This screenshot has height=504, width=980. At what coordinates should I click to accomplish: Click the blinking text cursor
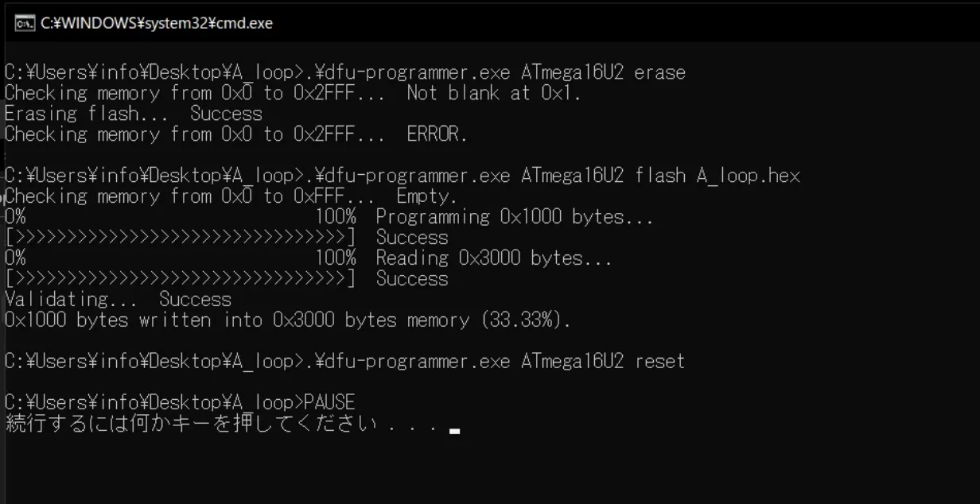click(x=454, y=432)
